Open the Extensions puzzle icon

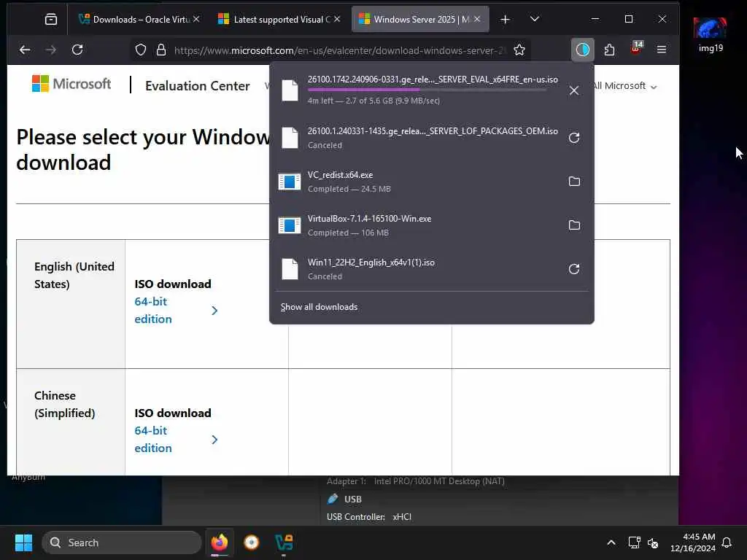click(609, 50)
